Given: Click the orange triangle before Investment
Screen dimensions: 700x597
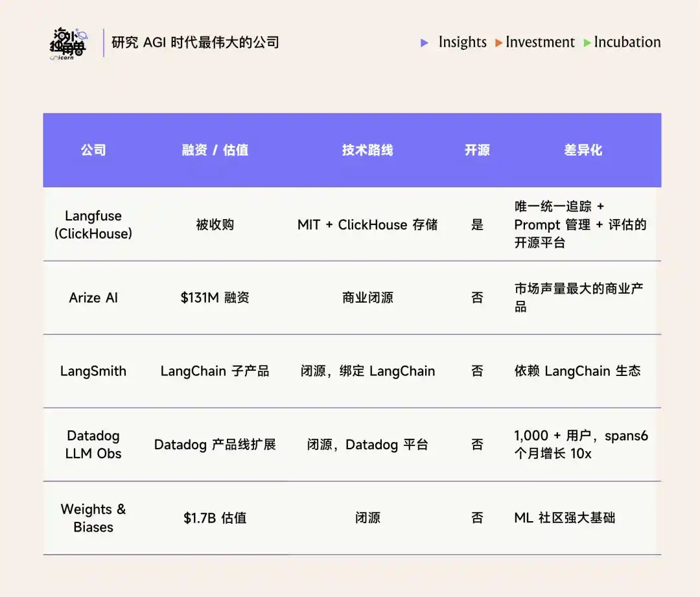Looking at the screenshot, I should (498, 43).
